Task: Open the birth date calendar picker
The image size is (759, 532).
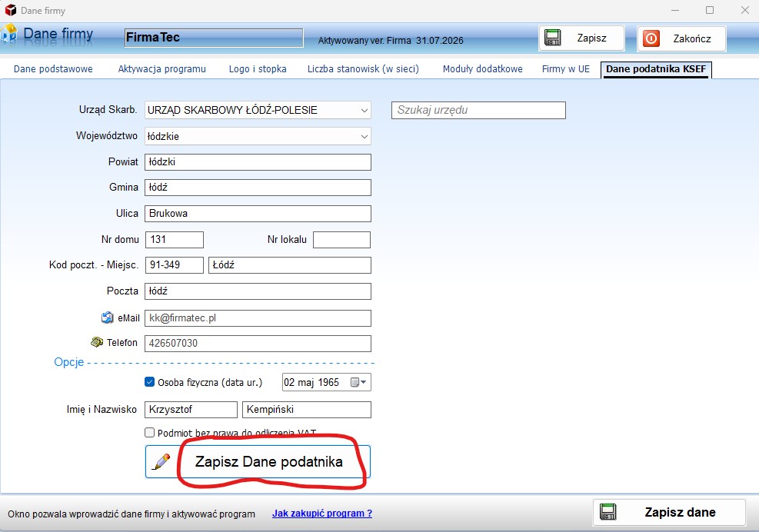Action: pyautogui.click(x=359, y=382)
